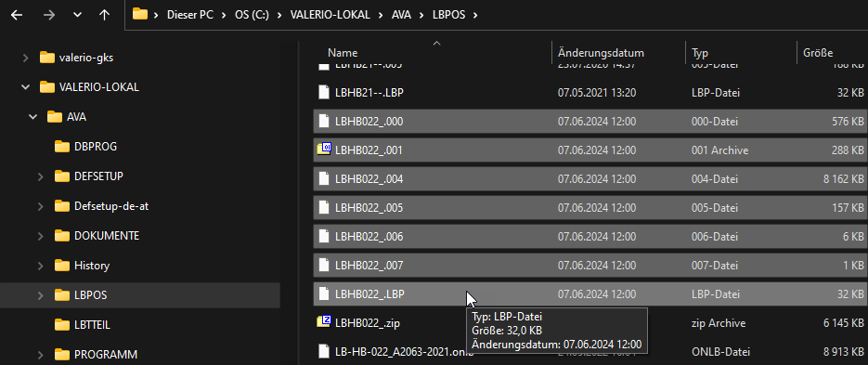Select VALERIO-LOKAL in the breadcrumb path
868x365 pixels.
[330, 15]
